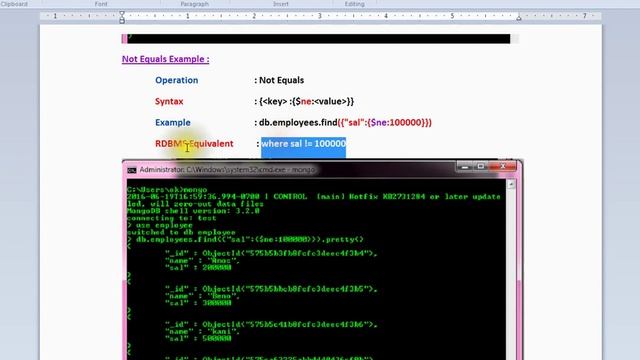Click the '"sal" : 300000' output line
Viewport: 640px width, 360px height.
click(198, 303)
